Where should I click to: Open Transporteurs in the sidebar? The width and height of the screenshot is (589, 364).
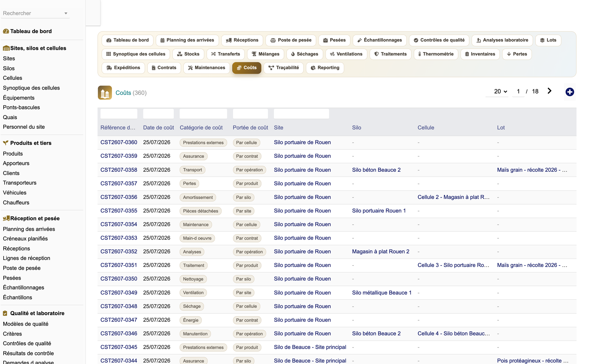(20, 183)
